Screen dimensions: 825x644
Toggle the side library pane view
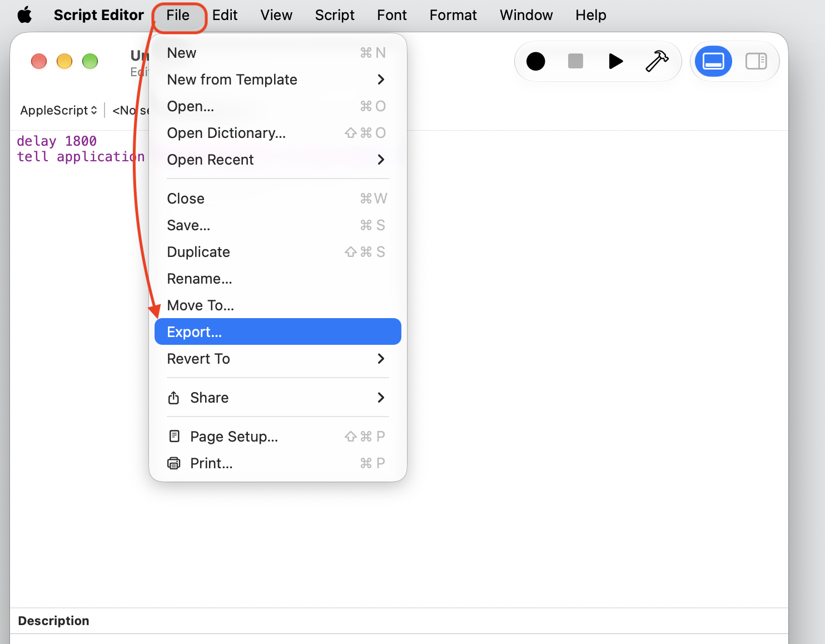(x=756, y=61)
